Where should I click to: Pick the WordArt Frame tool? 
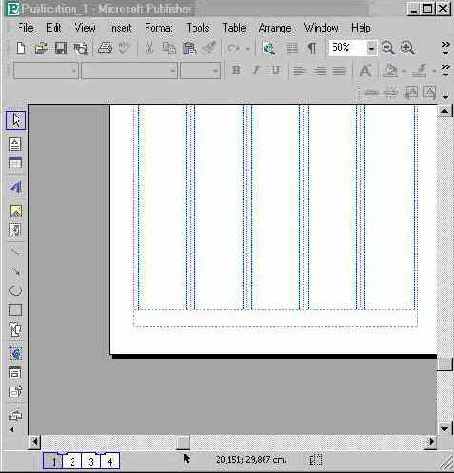click(15, 187)
